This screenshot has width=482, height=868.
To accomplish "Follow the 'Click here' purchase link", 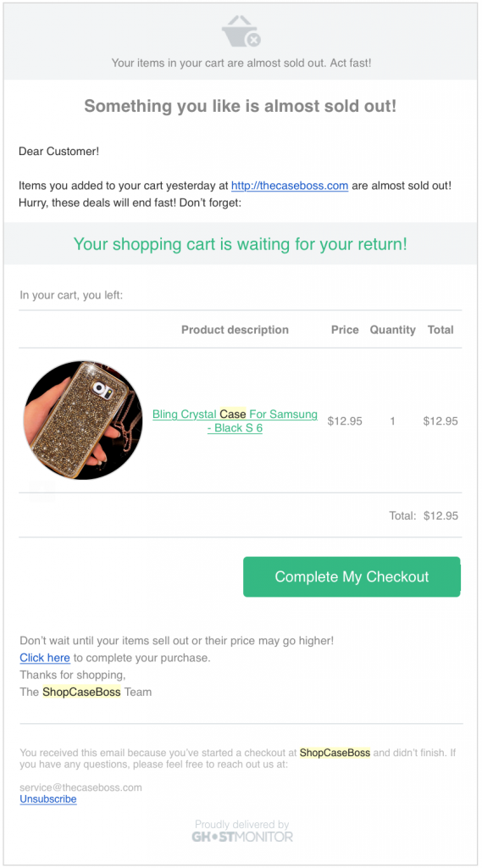I will coord(45,658).
